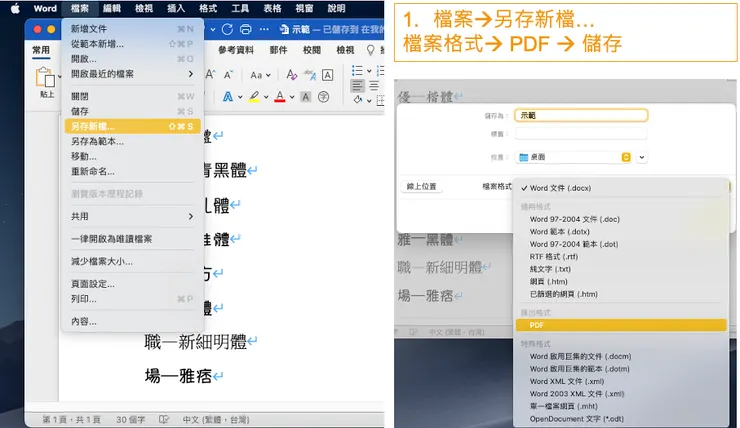Click the 儲存為 filename field
The width and height of the screenshot is (740, 428).
click(581, 115)
